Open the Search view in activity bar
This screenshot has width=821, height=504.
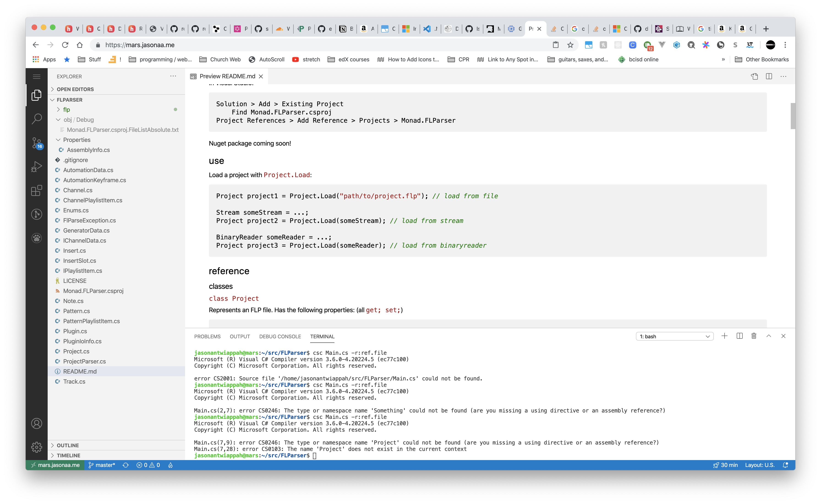pyautogui.click(x=36, y=119)
